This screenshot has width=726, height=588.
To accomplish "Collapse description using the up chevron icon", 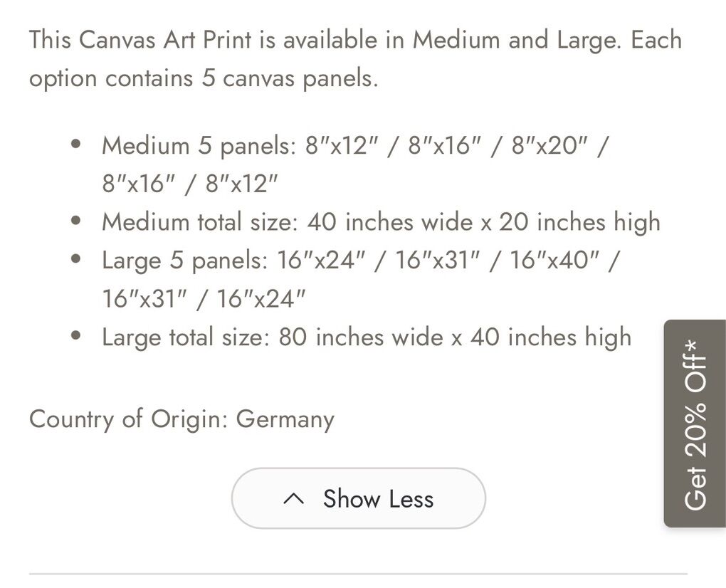I will point(293,499).
